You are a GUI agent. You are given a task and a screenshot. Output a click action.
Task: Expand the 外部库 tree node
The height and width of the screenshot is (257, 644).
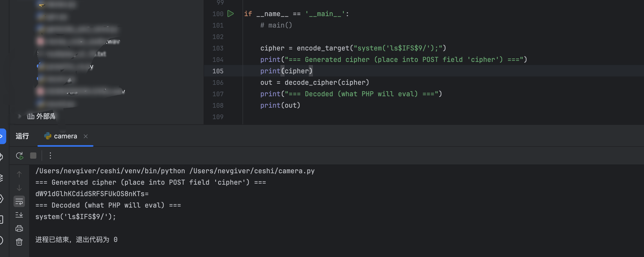(x=19, y=116)
